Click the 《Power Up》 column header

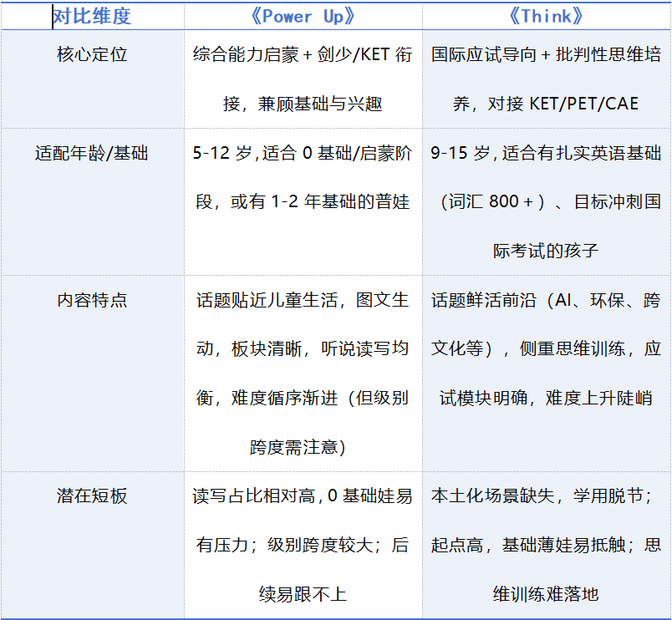coord(303,15)
